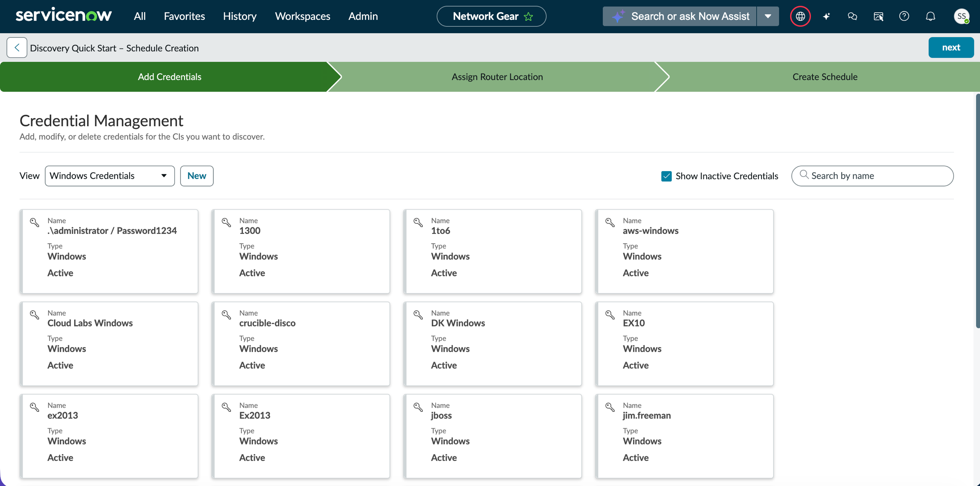Screen dimensions: 980x486
Task: Open the Favorites menu
Action: 184,16
